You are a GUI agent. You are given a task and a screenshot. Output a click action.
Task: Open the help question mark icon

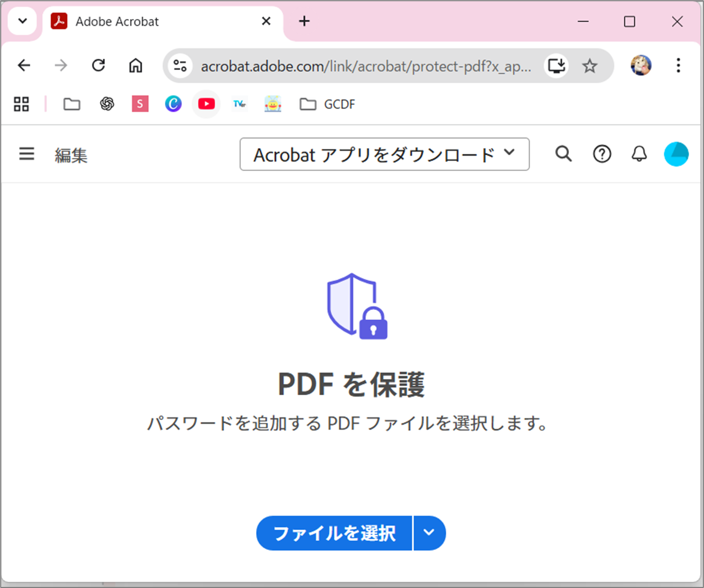pos(602,154)
